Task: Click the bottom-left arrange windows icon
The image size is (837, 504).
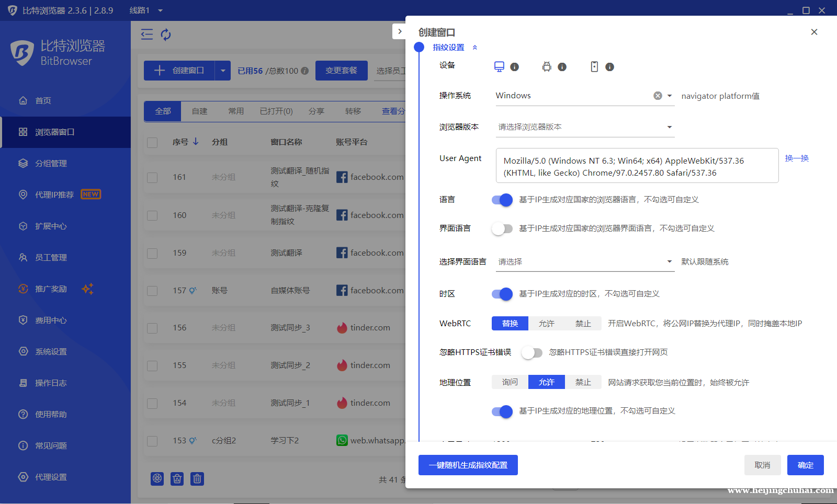Action: [x=157, y=478]
